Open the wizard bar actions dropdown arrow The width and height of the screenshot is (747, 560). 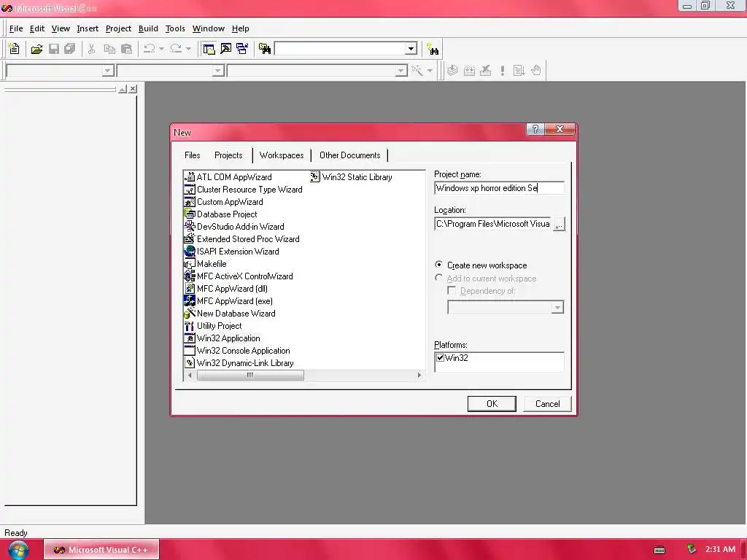click(430, 71)
